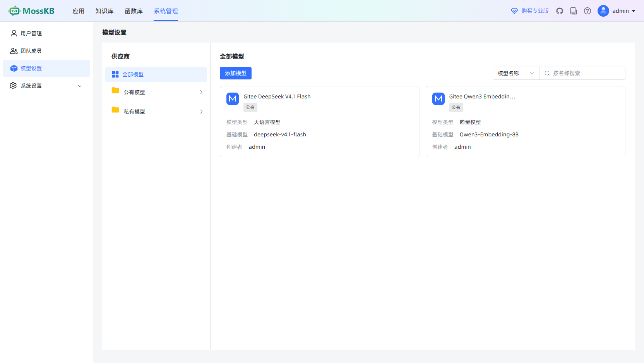This screenshot has height=363, width=644.
Task: Click the 全部模型 grid icon
Action: pos(115,74)
